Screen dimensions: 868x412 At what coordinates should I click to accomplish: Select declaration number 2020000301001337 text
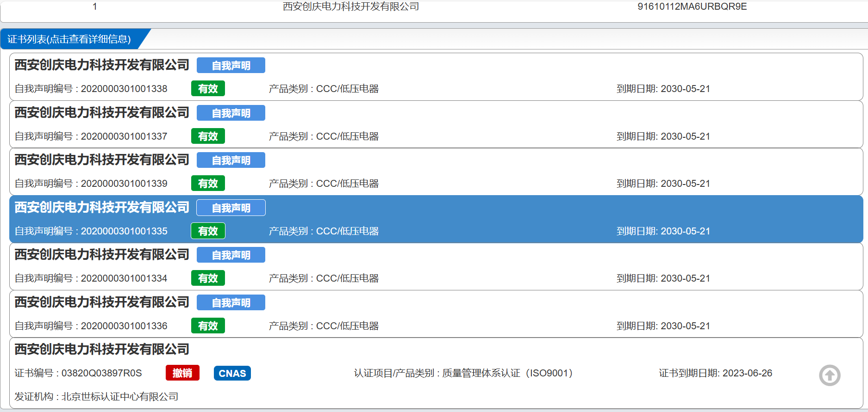tap(124, 136)
